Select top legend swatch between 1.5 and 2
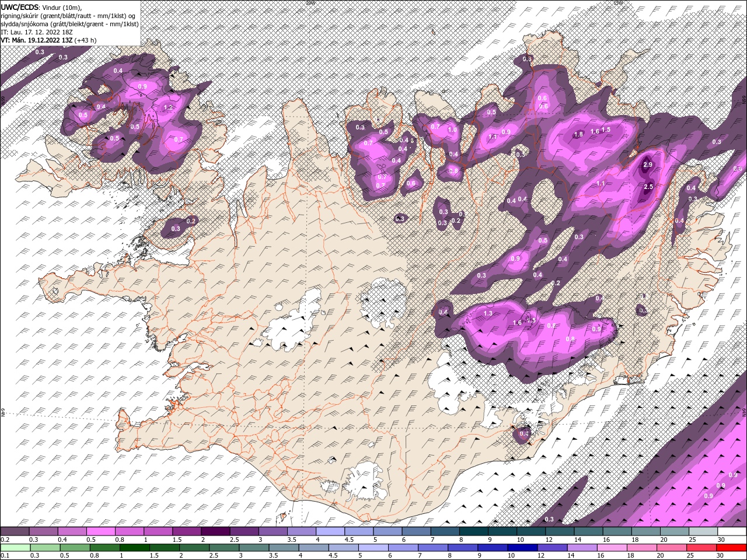The height and width of the screenshot is (560, 747). click(x=187, y=531)
